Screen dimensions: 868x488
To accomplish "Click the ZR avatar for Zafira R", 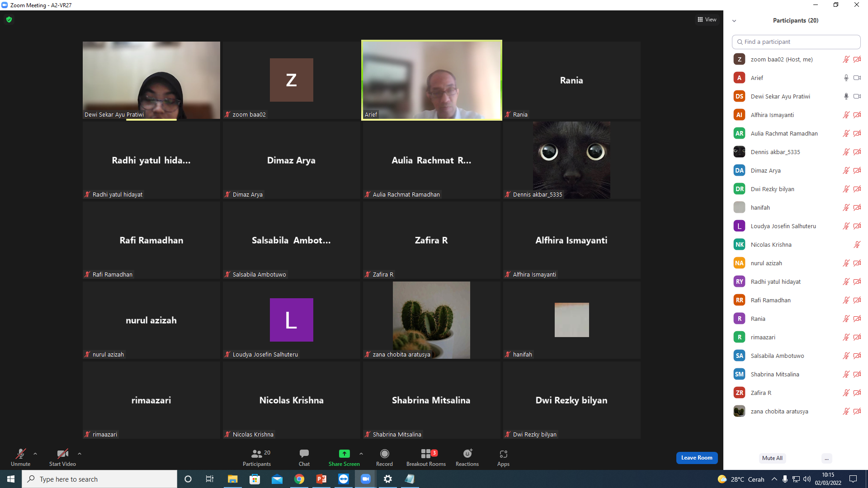I will [739, 393].
